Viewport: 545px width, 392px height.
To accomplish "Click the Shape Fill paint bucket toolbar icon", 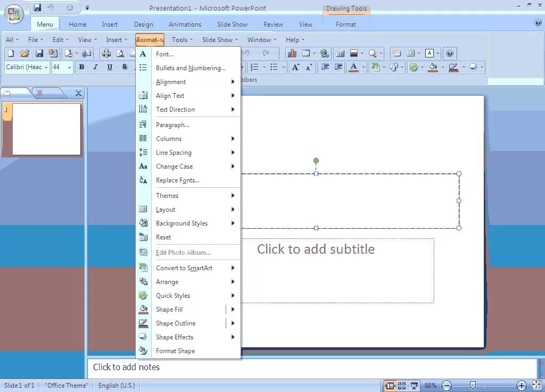I will 433,67.
